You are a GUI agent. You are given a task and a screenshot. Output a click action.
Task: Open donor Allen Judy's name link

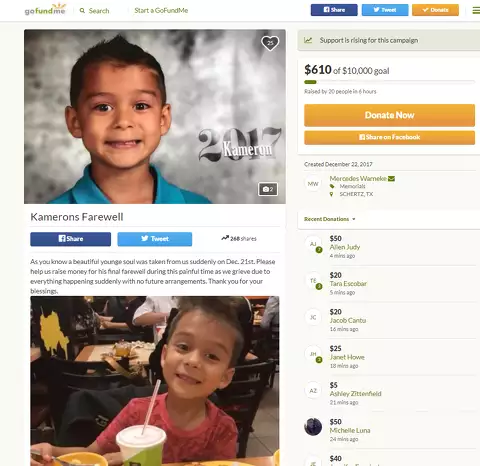pyautogui.click(x=345, y=247)
